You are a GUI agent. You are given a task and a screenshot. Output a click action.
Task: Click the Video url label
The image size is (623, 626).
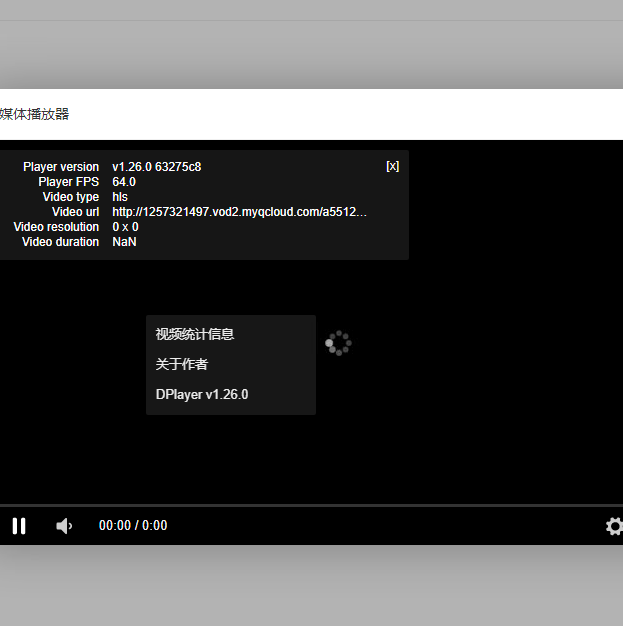click(75, 212)
